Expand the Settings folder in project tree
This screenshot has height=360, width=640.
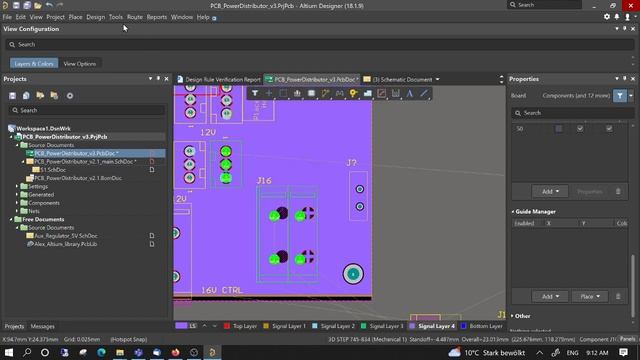(17, 186)
